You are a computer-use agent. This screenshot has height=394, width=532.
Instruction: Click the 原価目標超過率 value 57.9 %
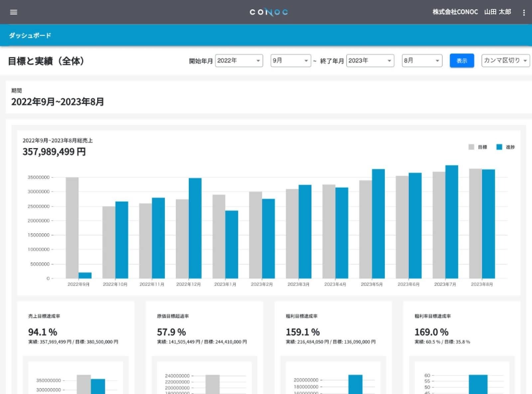point(171,332)
